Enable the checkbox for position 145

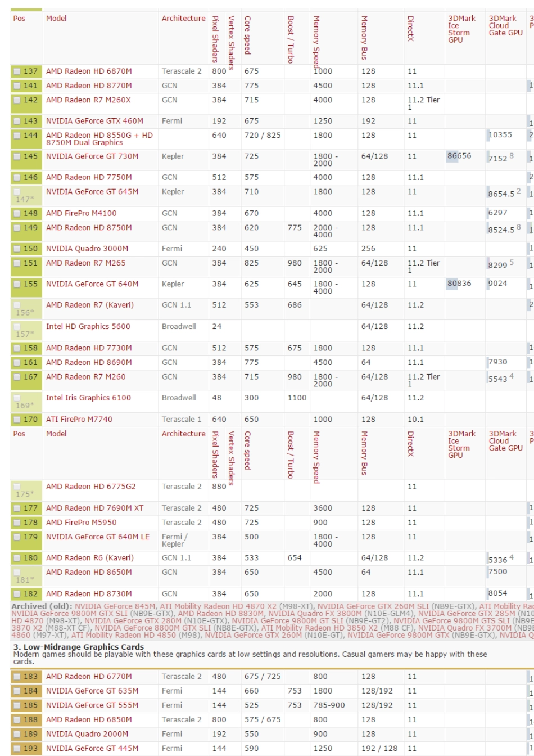17,156
